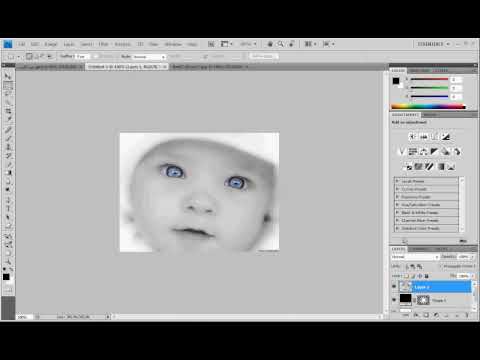
Task: Open the Essentials workspace switcher
Action: click(x=434, y=44)
